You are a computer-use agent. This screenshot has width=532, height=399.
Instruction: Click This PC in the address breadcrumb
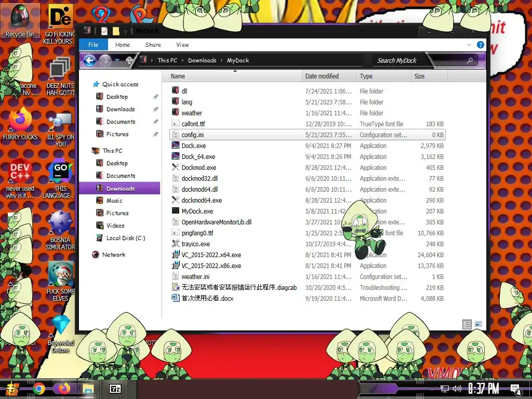pyautogui.click(x=167, y=60)
